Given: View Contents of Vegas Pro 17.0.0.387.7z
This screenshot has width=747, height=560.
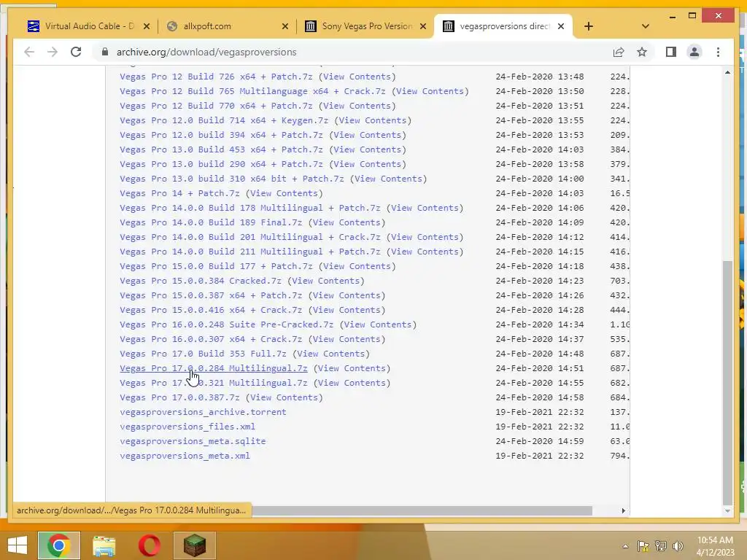Looking at the screenshot, I should [284, 397].
